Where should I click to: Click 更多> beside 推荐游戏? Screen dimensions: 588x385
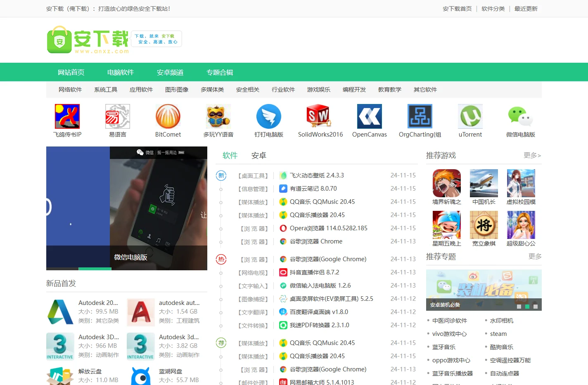pyautogui.click(x=532, y=155)
